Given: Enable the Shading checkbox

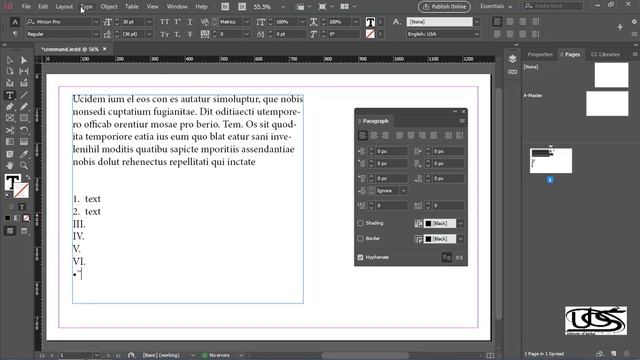Looking at the screenshot, I should (360, 223).
